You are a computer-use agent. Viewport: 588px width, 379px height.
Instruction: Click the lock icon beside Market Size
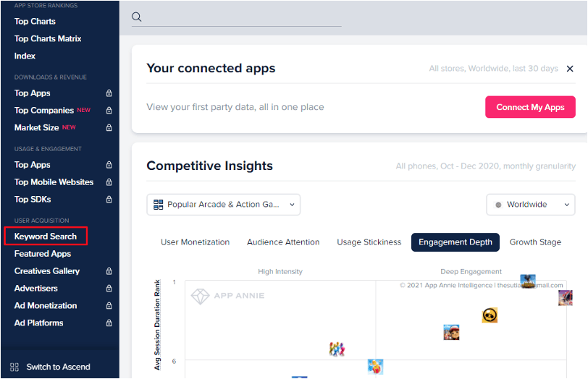[109, 128]
